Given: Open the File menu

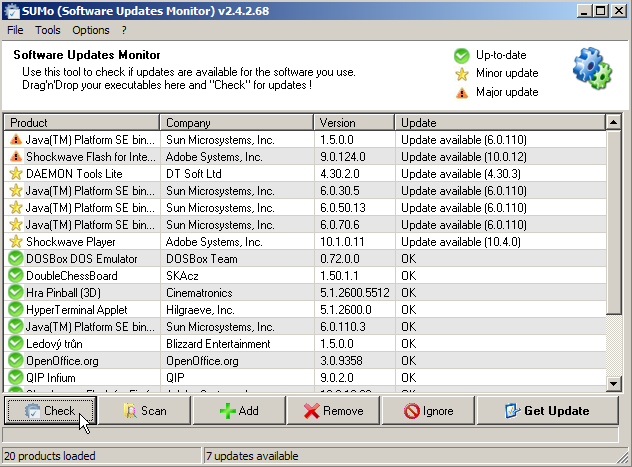Looking at the screenshot, I should (x=15, y=30).
